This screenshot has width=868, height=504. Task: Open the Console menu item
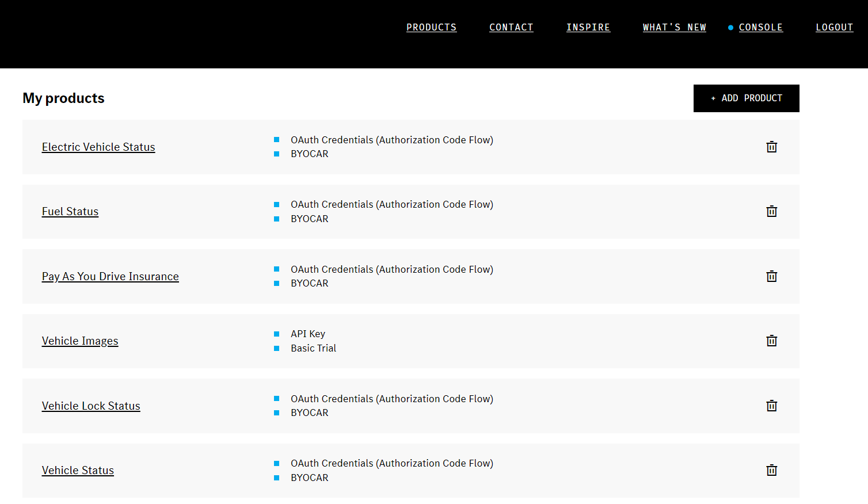(x=760, y=27)
